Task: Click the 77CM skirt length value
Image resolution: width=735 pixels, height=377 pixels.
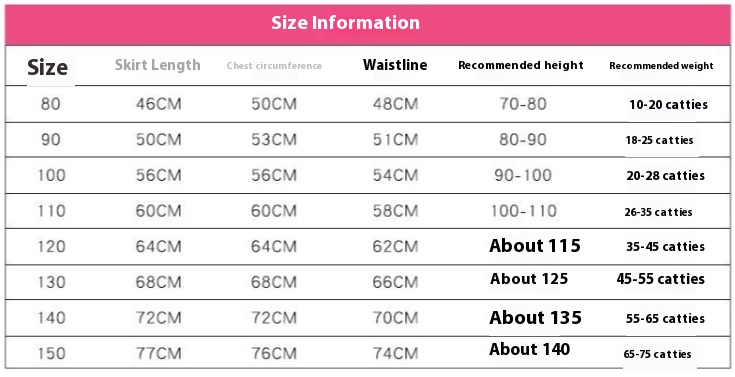Action: click(158, 353)
